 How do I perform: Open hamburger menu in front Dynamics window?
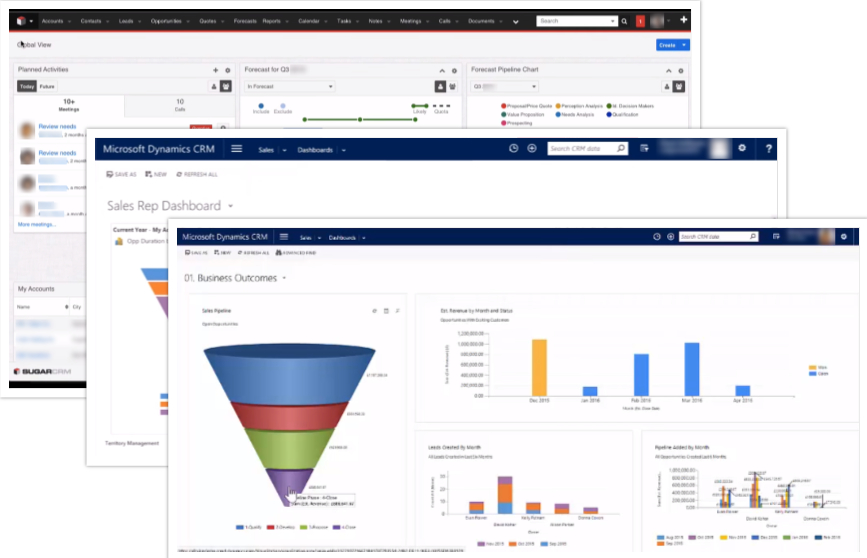[284, 237]
